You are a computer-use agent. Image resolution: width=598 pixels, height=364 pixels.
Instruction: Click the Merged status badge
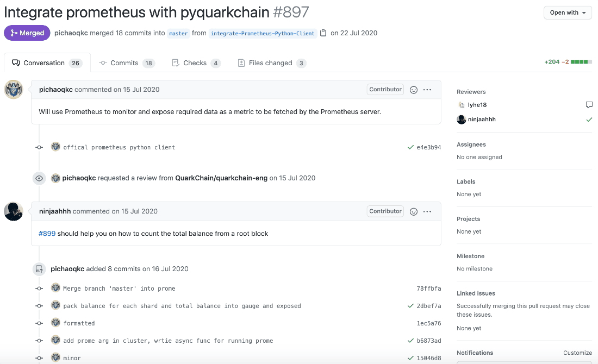point(27,33)
